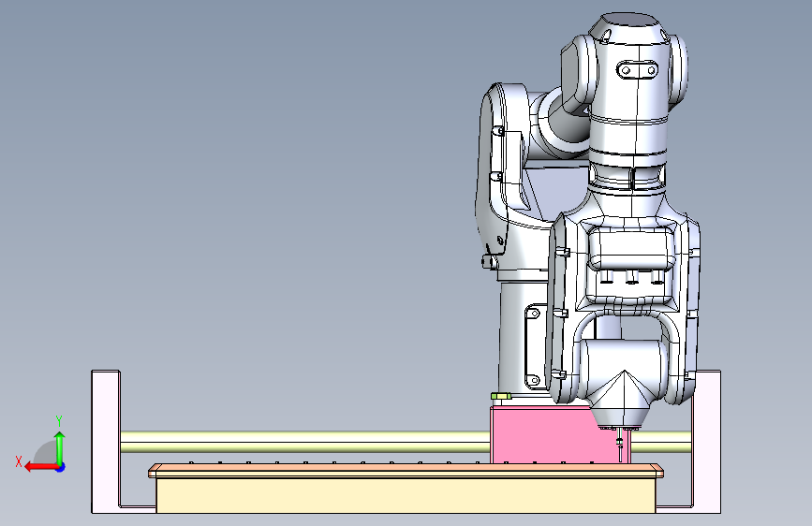The image size is (812, 526).
Task: Select the oval slot on robot upper housing
Action: tap(638, 69)
